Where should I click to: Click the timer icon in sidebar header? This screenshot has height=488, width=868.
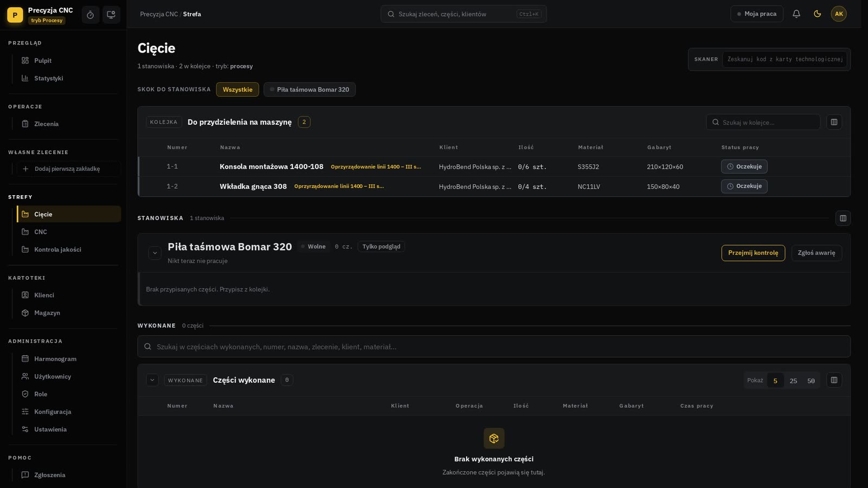(x=90, y=15)
